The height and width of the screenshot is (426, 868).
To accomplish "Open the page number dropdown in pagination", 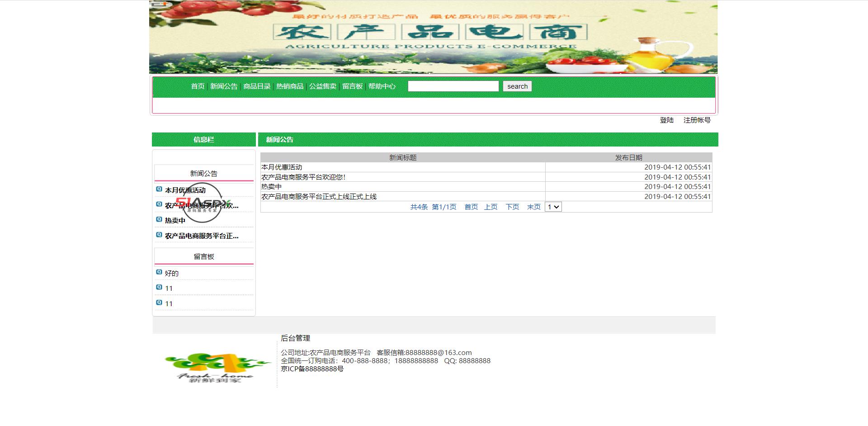I will (553, 207).
